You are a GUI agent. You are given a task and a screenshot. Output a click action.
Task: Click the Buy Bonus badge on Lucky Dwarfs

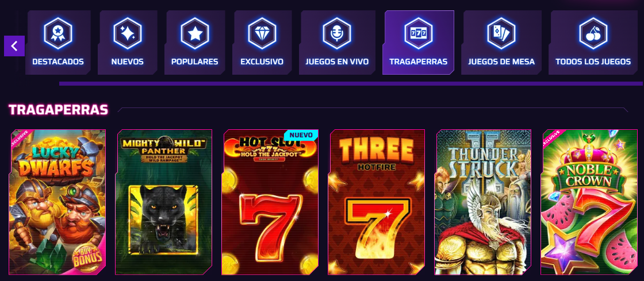pos(87,257)
